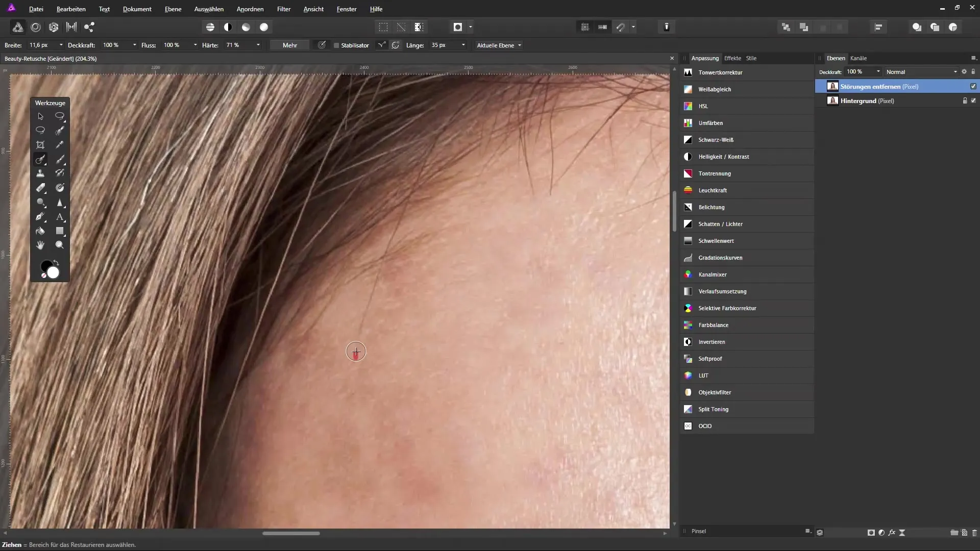
Task: Select the Sharpen triangle tool
Action: [60, 203]
